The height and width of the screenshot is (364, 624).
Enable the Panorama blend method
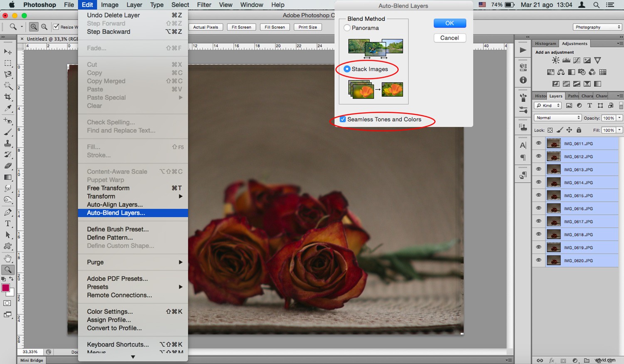tap(347, 28)
